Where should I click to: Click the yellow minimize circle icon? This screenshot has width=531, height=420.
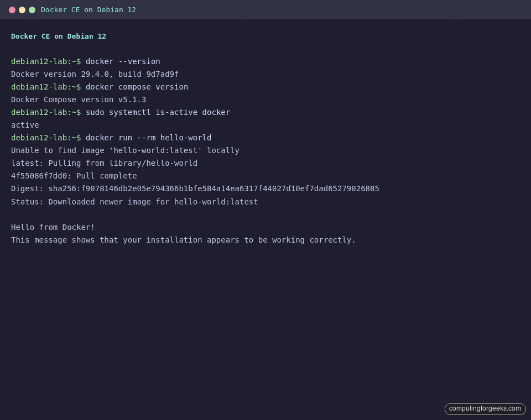(22, 9)
